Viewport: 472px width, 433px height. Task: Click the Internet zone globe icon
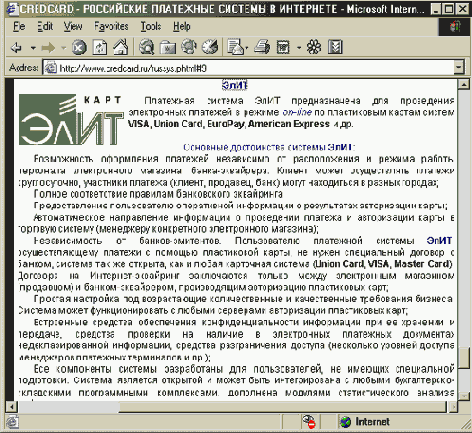[x=346, y=422]
